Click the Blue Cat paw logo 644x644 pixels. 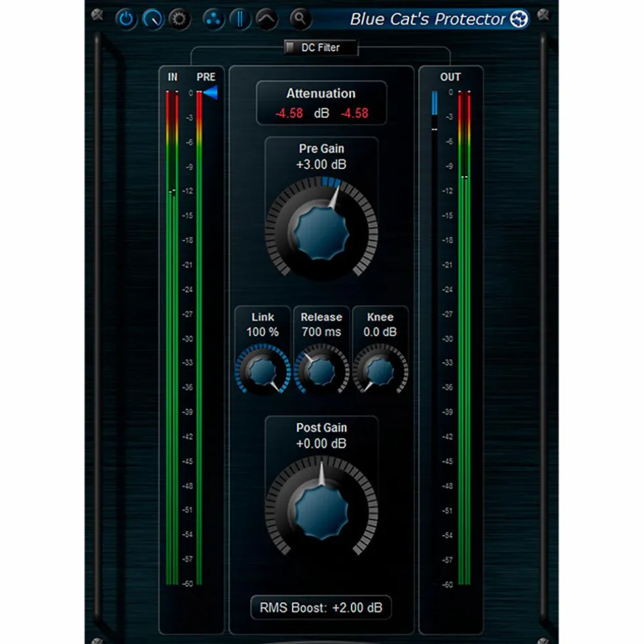(519, 19)
